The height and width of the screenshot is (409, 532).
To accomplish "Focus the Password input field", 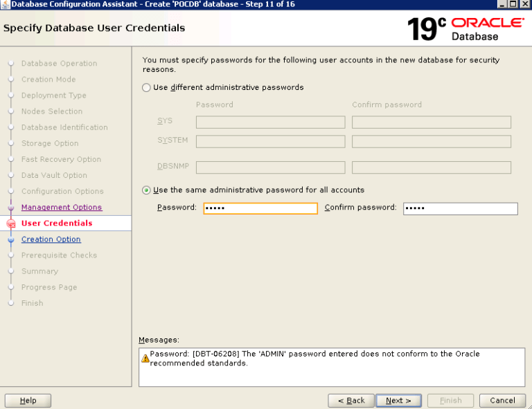I will [x=260, y=208].
